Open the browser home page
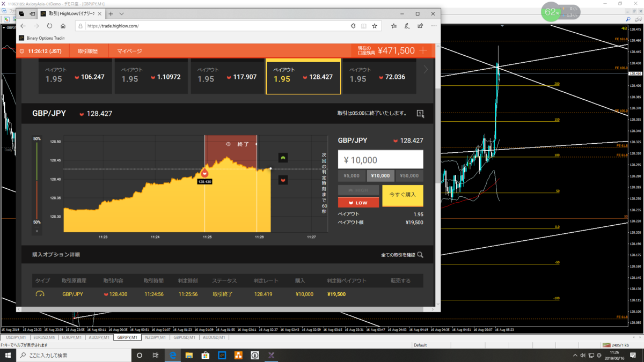This screenshot has width=644, height=362. click(x=63, y=26)
